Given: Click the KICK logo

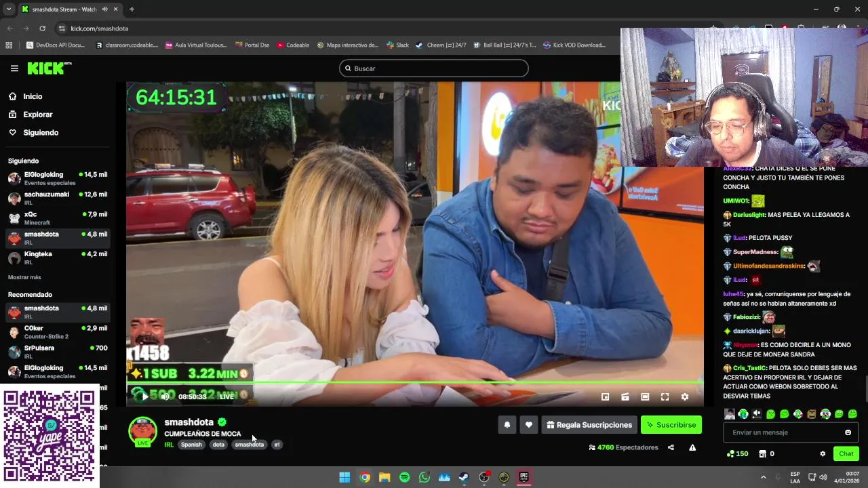Looking at the screenshot, I should pyautogui.click(x=49, y=68).
